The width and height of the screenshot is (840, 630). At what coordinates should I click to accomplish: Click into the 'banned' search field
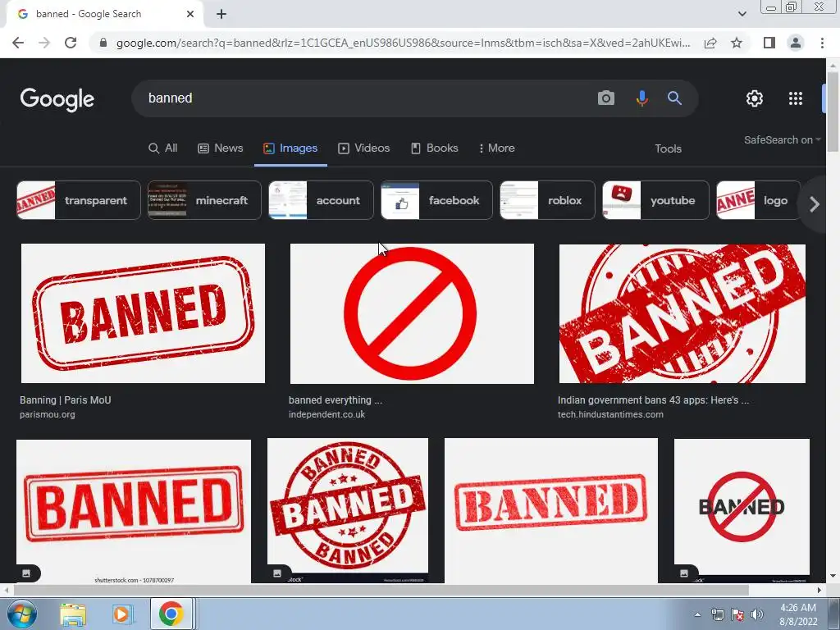[x=364, y=98]
